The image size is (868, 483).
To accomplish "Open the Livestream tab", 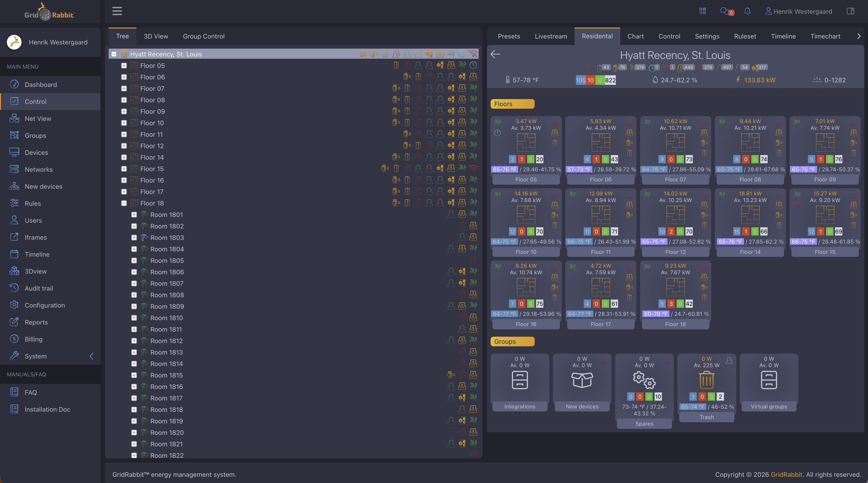I will (x=551, y=36).
